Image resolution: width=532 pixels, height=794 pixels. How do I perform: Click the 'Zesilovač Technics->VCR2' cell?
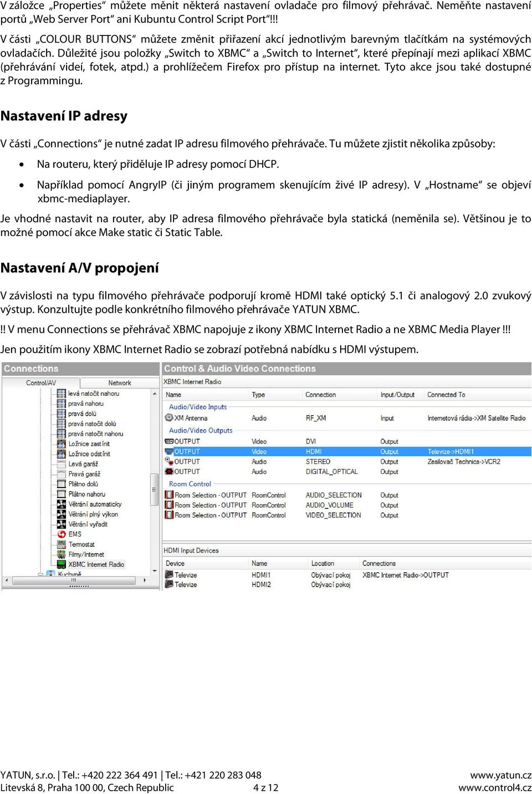click(x=464, y=462)
